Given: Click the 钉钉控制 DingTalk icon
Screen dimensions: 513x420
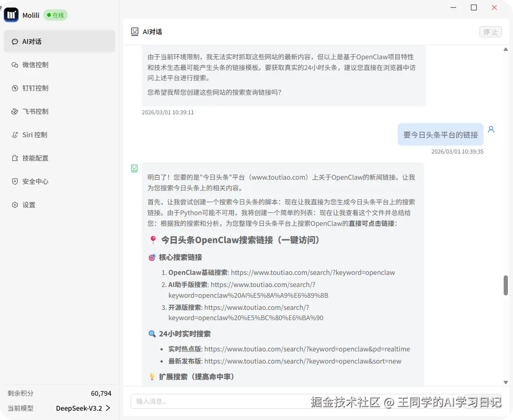Looking at the screenshot, I should [x=15, y=88].
